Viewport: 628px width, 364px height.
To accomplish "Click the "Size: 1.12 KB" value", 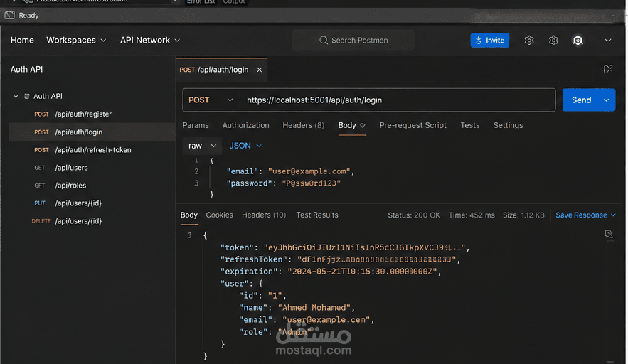I will (x=523, y=215).
